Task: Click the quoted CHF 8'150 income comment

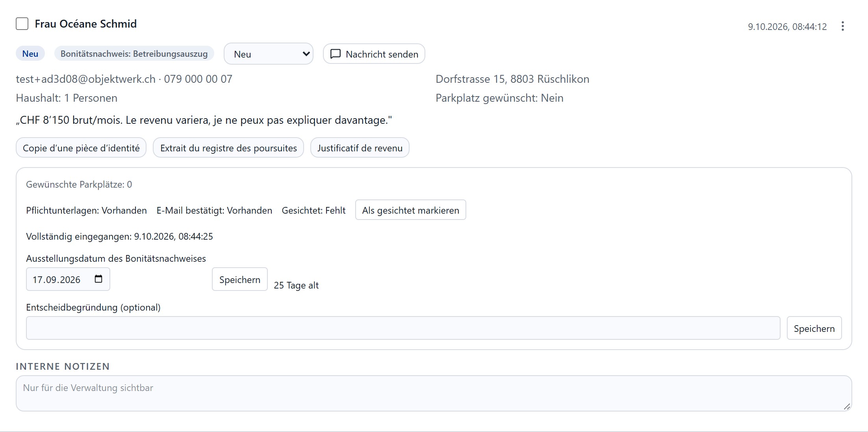Action: click(x=204, y=120)
